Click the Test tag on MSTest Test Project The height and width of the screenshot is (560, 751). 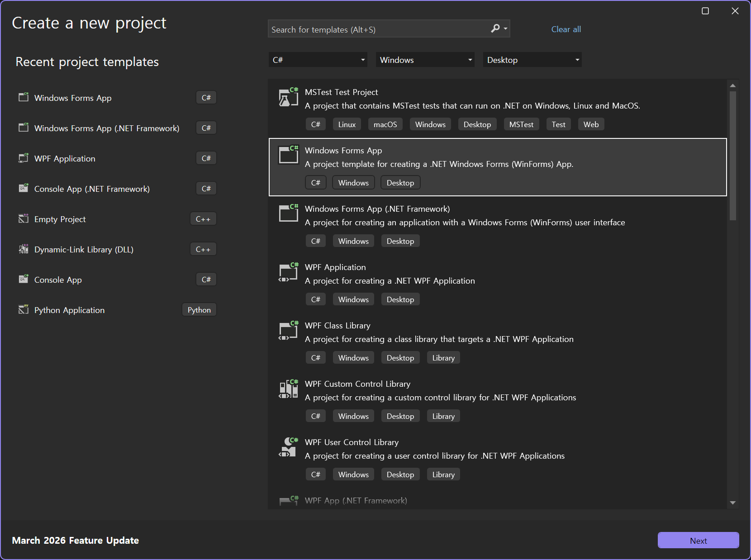(x=558, y=124)
